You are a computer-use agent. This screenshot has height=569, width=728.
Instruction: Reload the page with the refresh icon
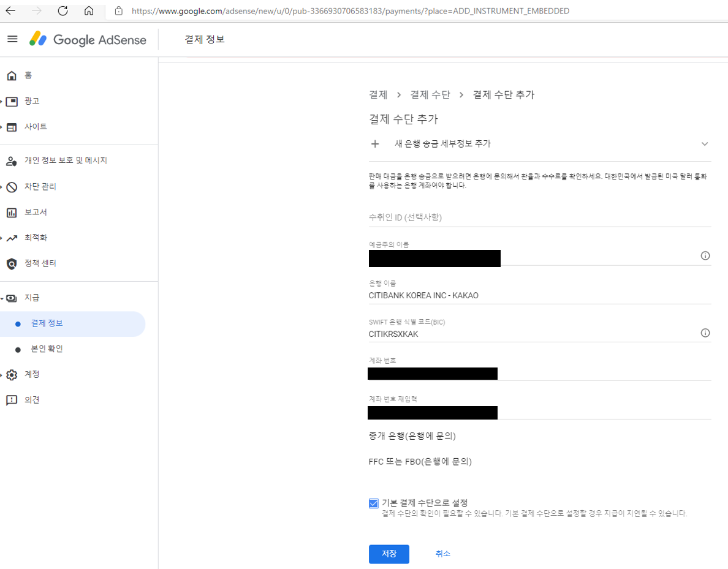pos(63,10)
